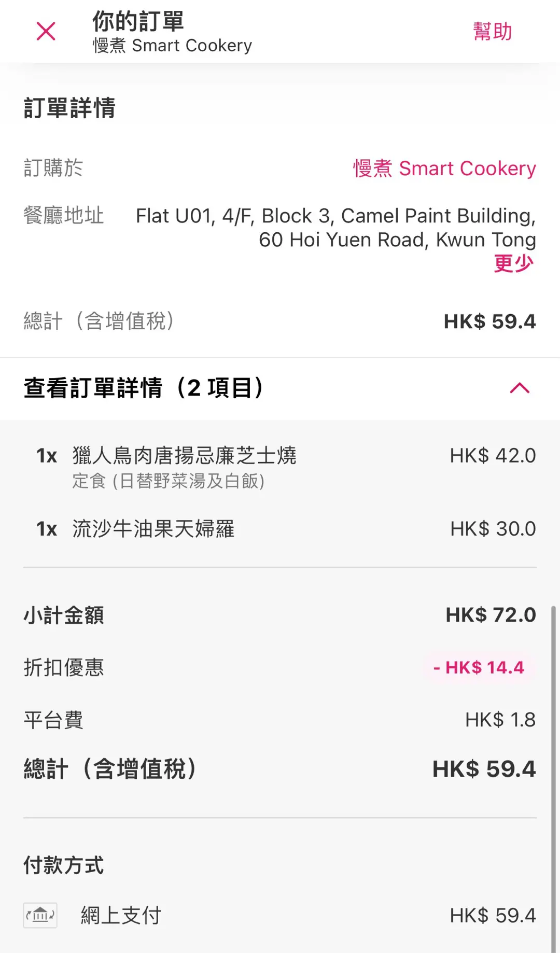Collapse order details chevron arrow
560x953 pixels.
coord(520,388)
